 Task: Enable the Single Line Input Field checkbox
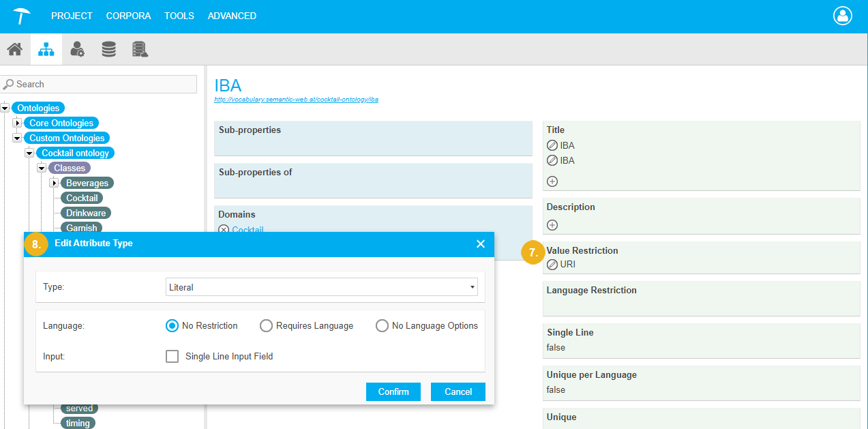tap(173, 356)
